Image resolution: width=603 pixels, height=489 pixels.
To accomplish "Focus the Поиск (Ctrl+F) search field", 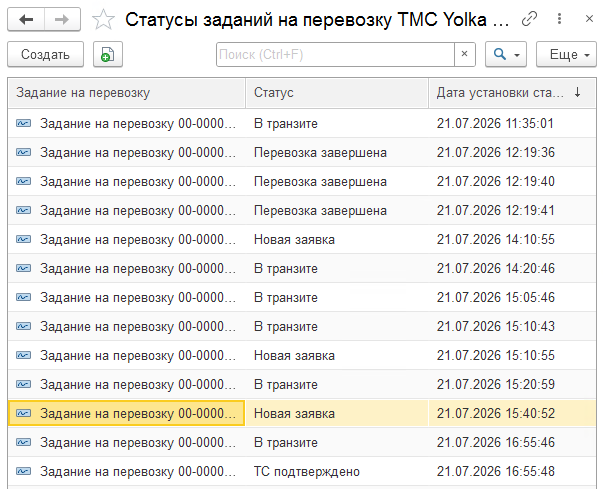I will (335, 54).
